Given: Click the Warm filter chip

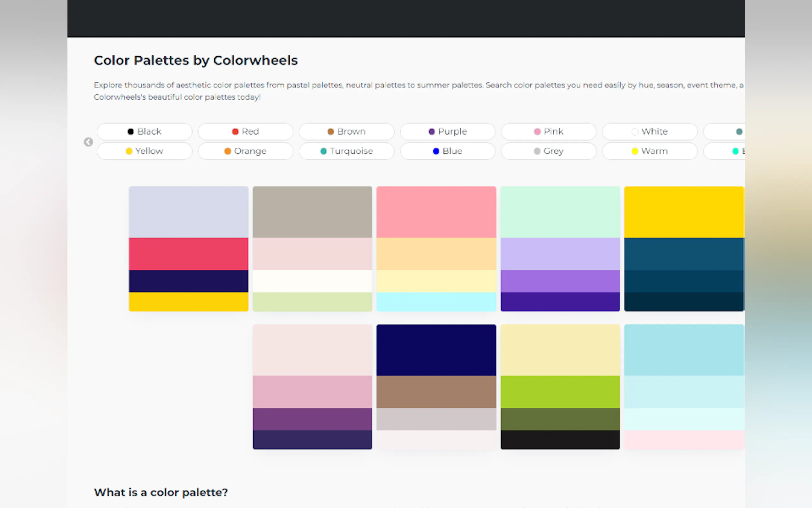Looking at the screenshot, I should pos(650,151).
